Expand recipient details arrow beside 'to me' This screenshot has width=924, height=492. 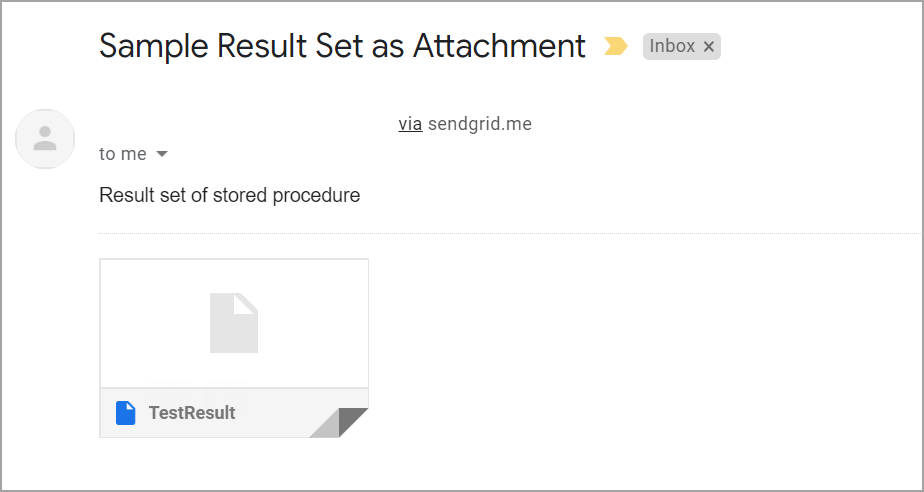click(x=162, y=154)
